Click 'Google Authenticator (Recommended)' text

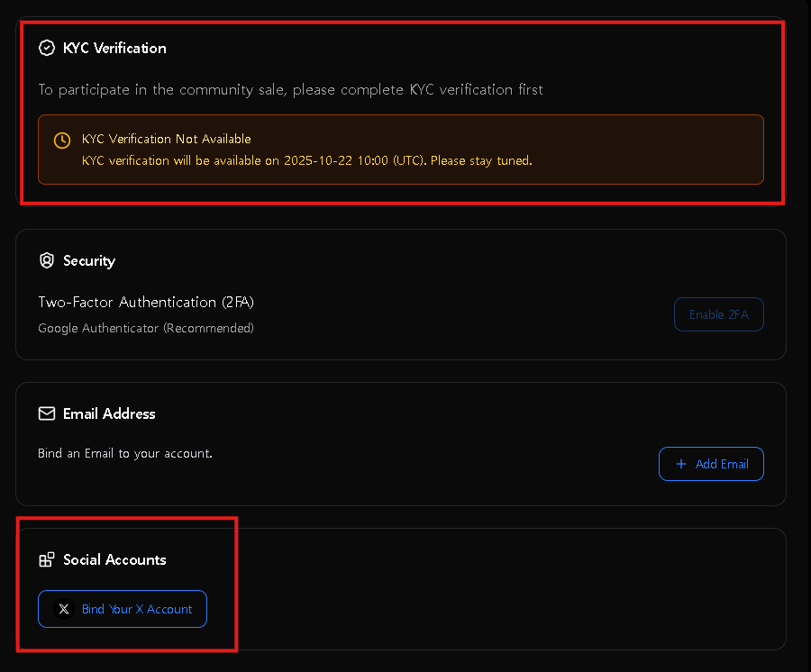click(146, 328)
